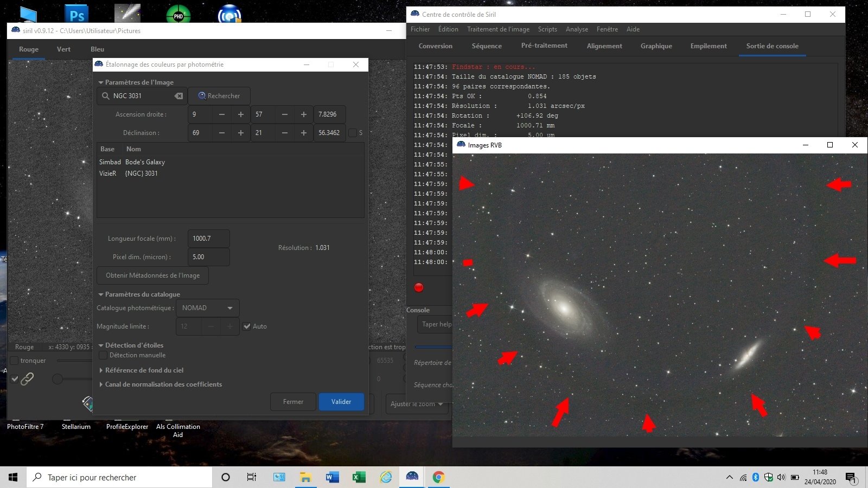Open the Analyse menu

[x=577, y=29]
